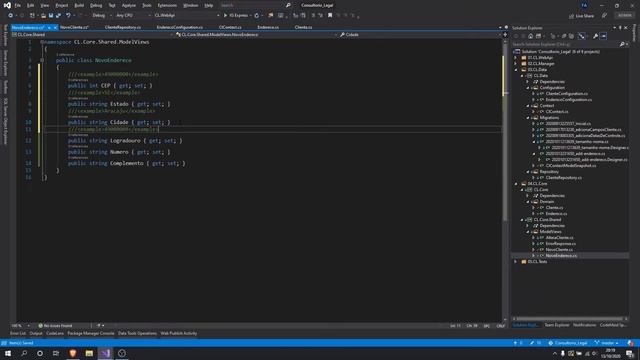Click the Live Share button
Viewport: 640px width, 360px height.
[x=582, y=16]
